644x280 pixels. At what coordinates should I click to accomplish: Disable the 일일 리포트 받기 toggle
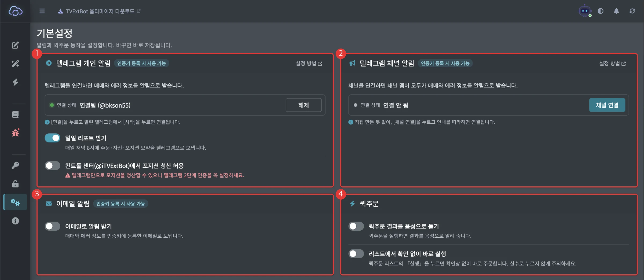(x=52, y=138)
